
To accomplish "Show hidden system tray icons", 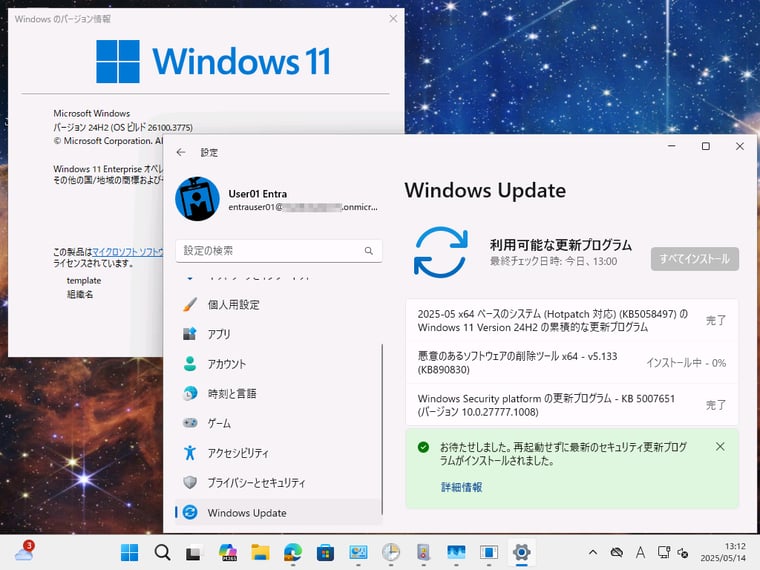I will click(593, 552).
